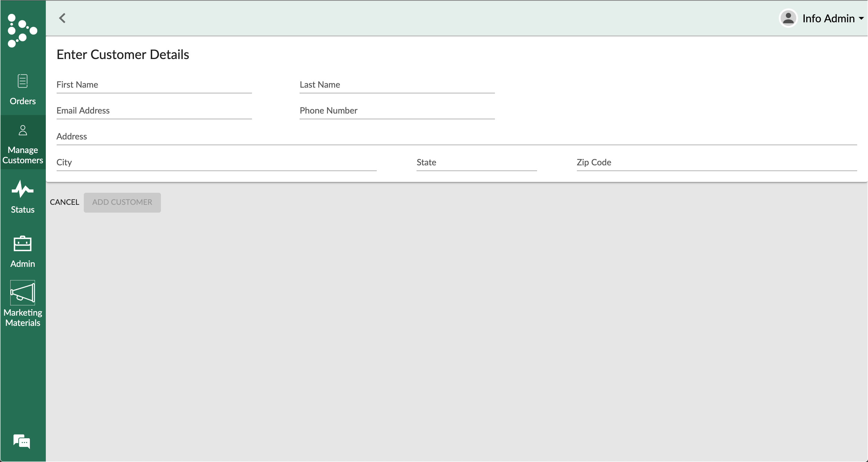Screen dimensions: 868x462
Task: Select the Manage Customers person icon
Action: tap(23, 131)
